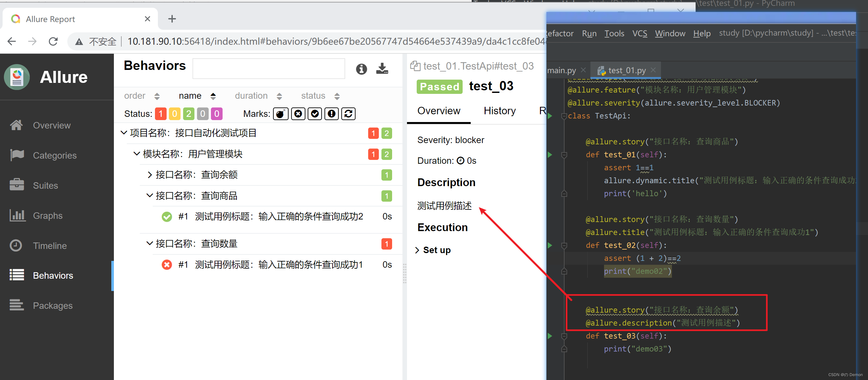Click the browser back arrow

(x=12, y=41)
